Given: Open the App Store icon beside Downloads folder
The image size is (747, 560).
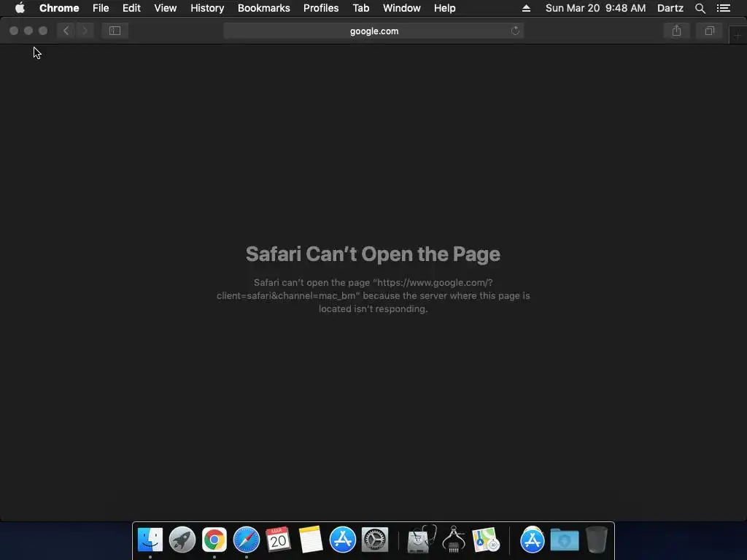Looking at the screenshot, I should click(532, 540).
